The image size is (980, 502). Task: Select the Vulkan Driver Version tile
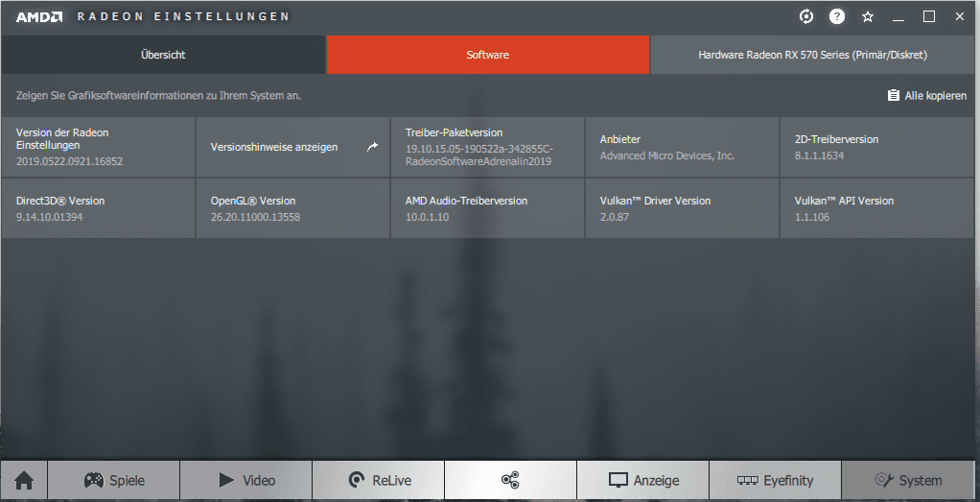point(682,208)
